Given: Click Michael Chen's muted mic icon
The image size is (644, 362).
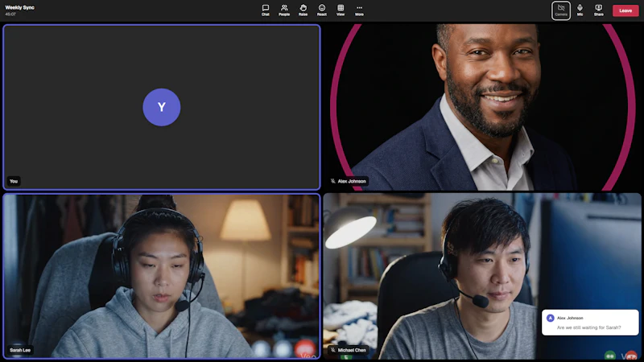Looking at the screenshot, I should (333, 350).
